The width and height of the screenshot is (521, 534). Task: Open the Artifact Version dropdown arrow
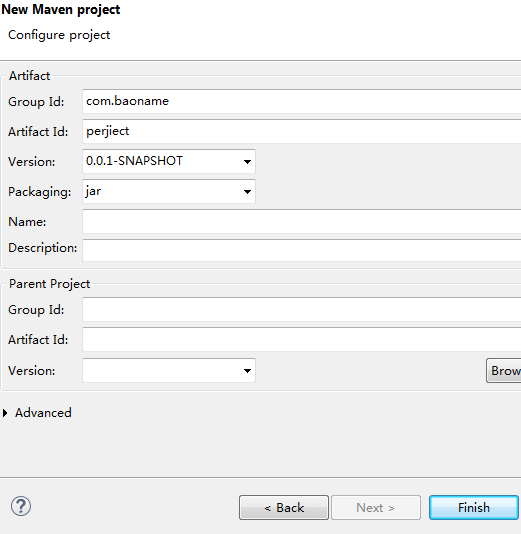pyautogui.click(x=248, y=161)
